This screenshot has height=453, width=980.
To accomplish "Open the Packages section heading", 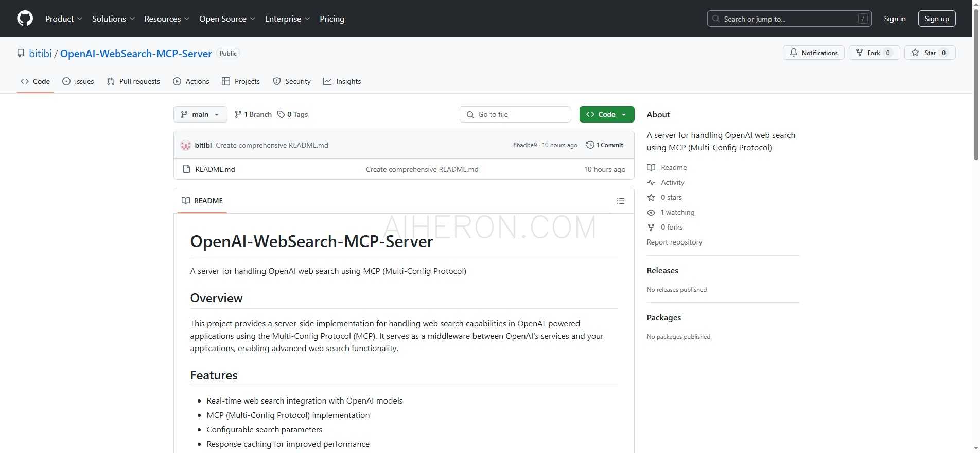I will [664, 318].
